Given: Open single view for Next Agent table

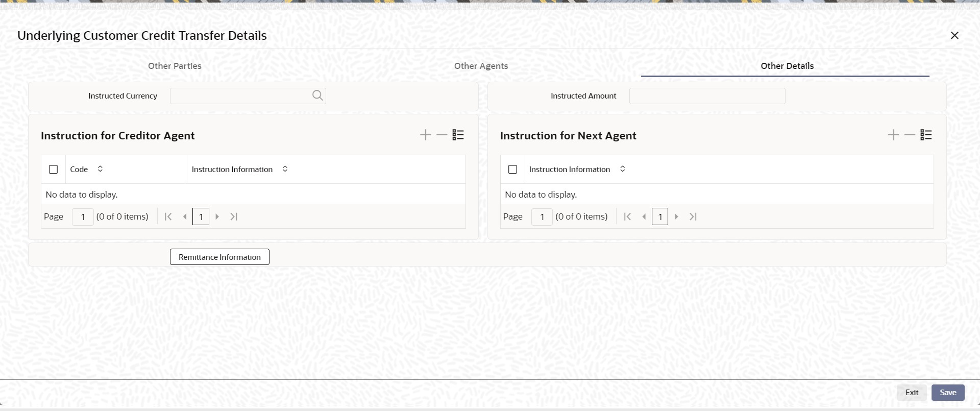Looking at the screenshot, I should (926, 135).
